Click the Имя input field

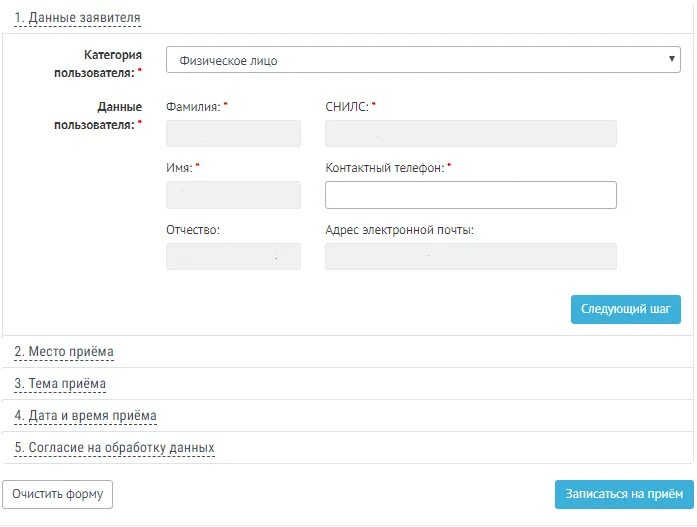(x=233, y=195)
